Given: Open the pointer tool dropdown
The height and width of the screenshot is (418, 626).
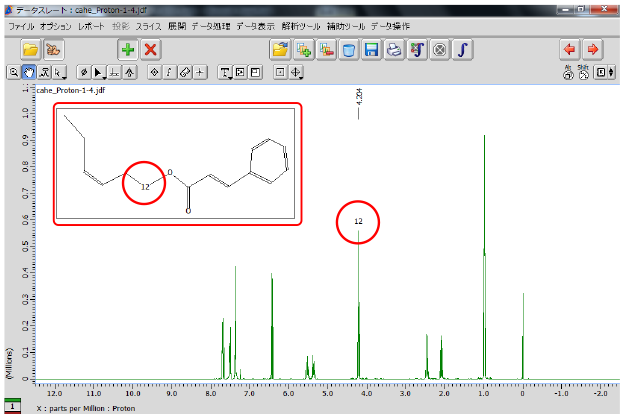Looking at the screenshot, I should click(60, 72).
